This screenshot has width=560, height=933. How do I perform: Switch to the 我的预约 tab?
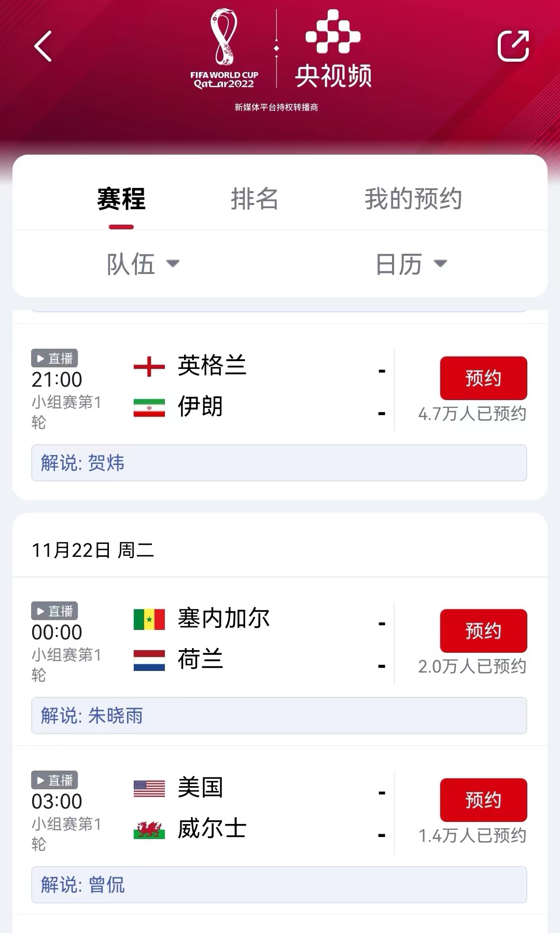click(x=413, y=199)
